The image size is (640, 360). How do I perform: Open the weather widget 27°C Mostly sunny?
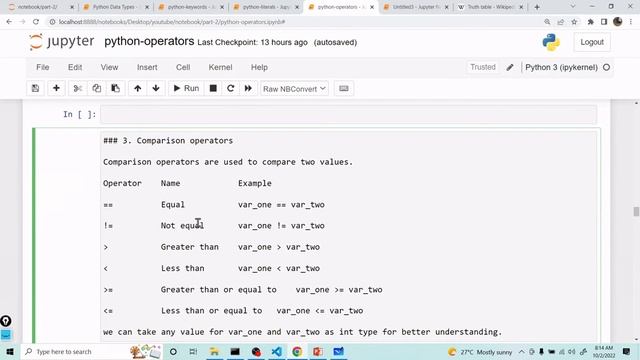pos(480,351)
